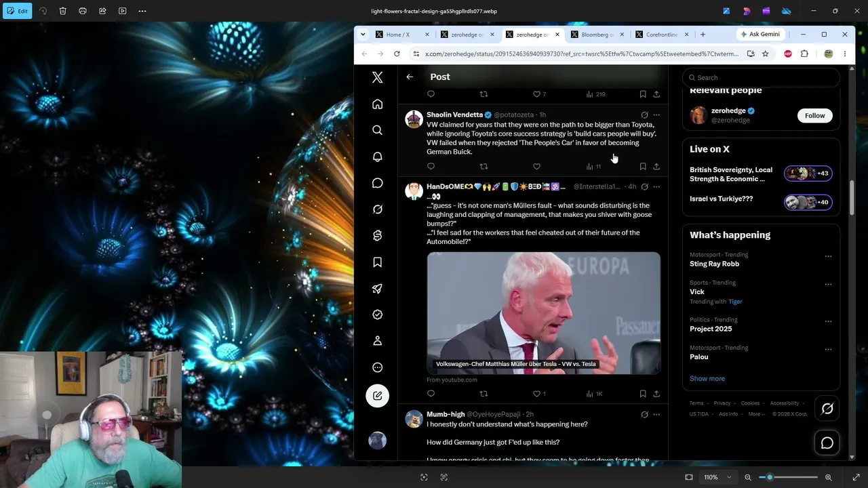
Task: Go back in Chrome browser history
Action: (x=364, y=54)
